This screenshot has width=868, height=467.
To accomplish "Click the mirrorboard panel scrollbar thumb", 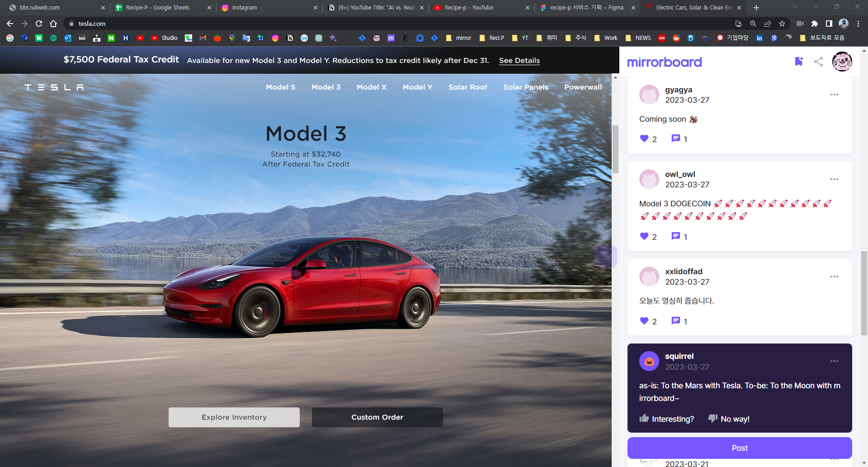I will coord(864,293).
